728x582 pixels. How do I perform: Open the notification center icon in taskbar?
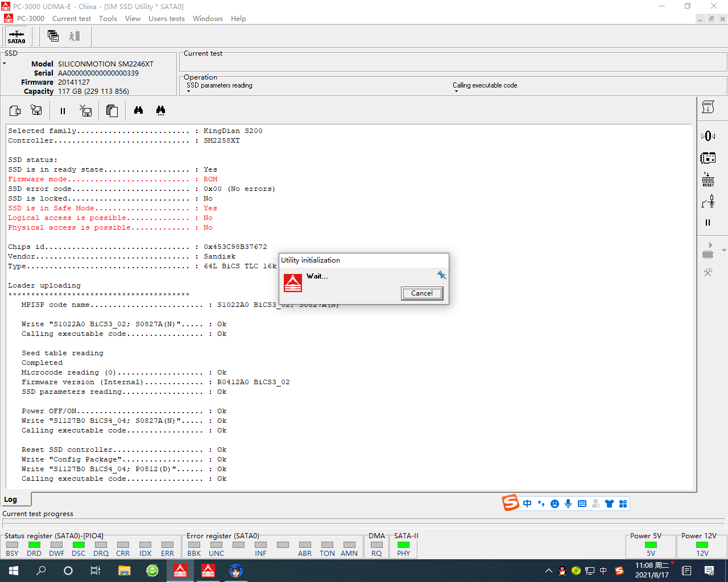pyautogui.click(x=709, y=571)
